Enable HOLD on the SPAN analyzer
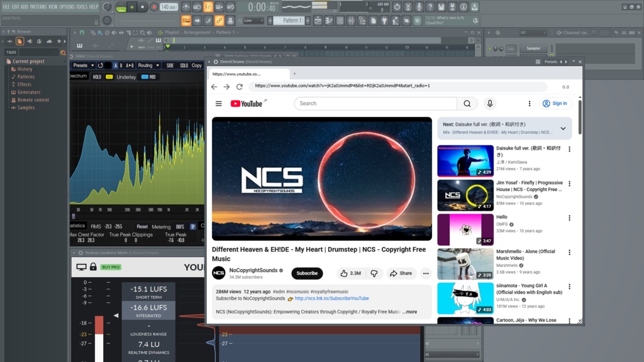Viewport: 644px width, 362px height. (x=97, y=77)
